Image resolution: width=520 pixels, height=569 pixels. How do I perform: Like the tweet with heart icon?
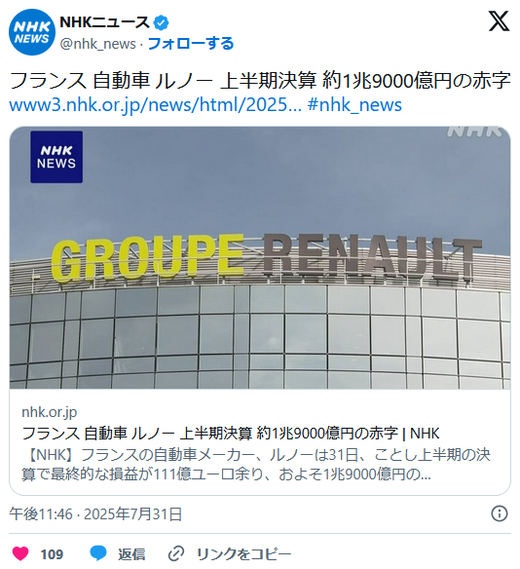pyautogui.click(x=20, y=554)
